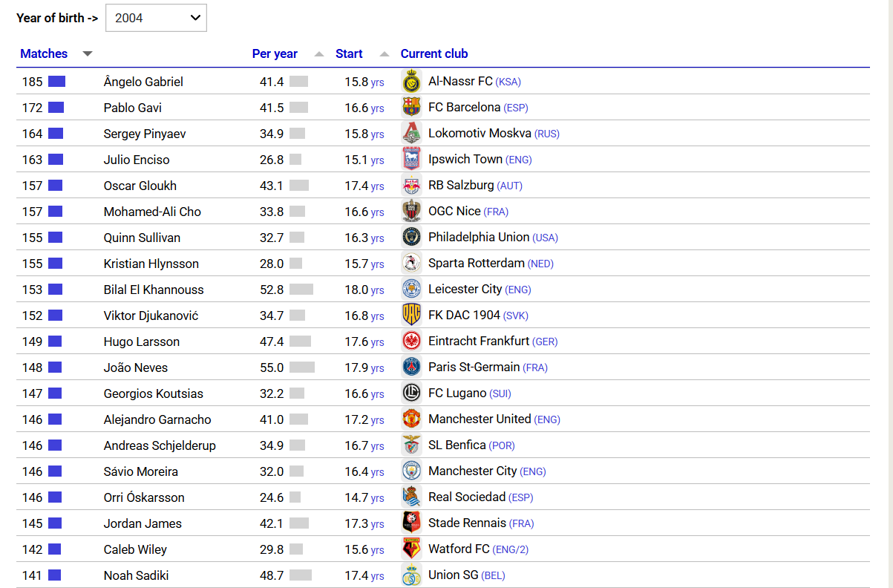Screen dimensions: 893x588
Task: Click the Paris St-Germain club crest
Action: click(x=411, y=367)
